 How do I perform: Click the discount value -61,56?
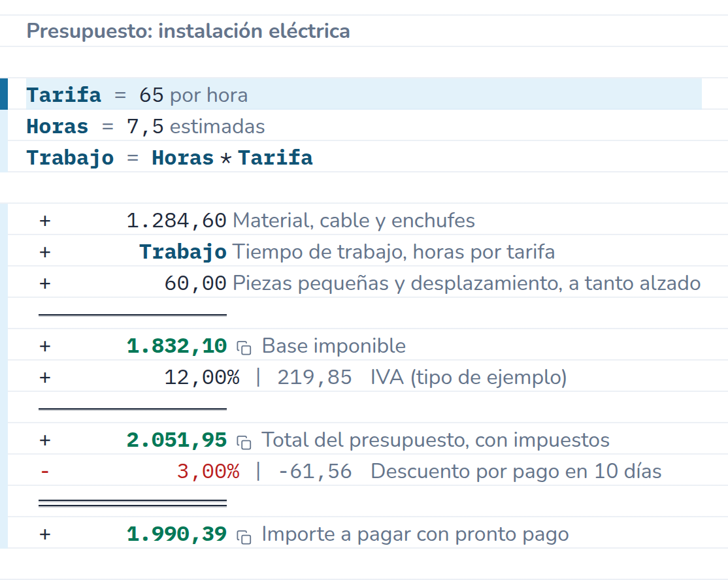tap(314, 472)
